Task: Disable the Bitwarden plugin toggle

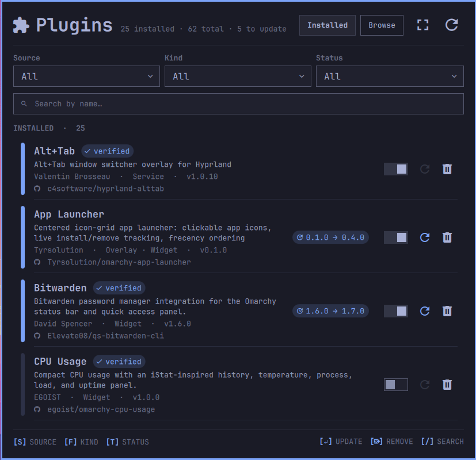Action: [395, 311]
